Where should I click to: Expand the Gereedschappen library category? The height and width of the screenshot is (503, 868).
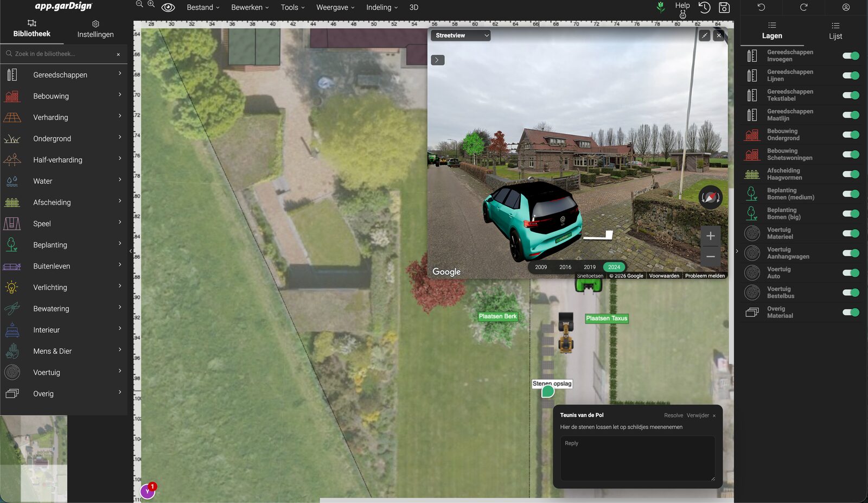pyautogui.click(x=63, y=75)
